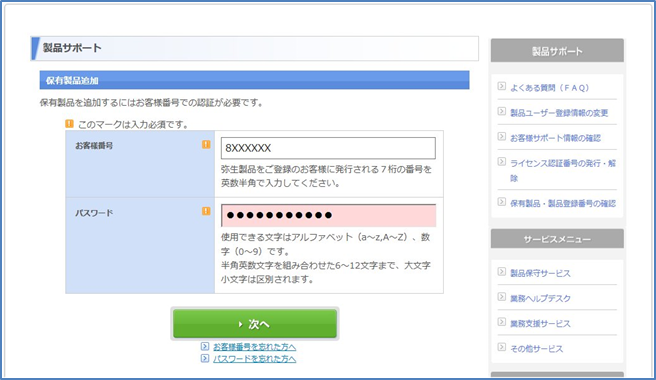The width and height of the screenshot is (656, 380).
Task: Click arrow icon beside 業務支援サービス
Action: click(502, 321)
